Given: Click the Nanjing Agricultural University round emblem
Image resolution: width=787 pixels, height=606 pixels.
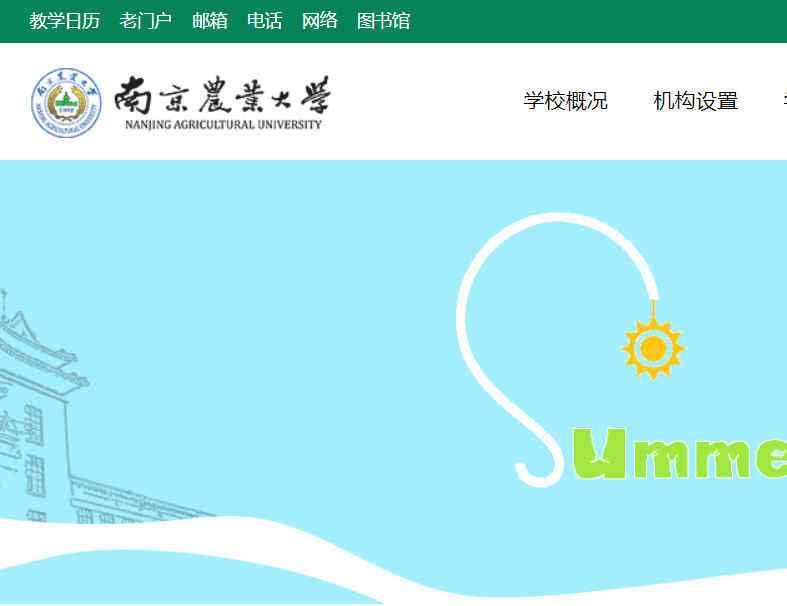Looking at the screenshot, I should (x=66, y=102).
